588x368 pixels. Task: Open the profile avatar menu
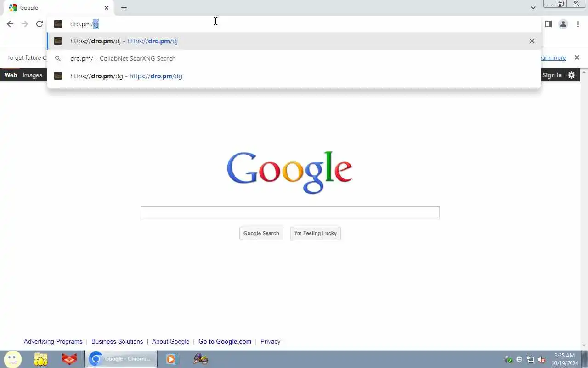pyautogui.click(x=563, y=24)
